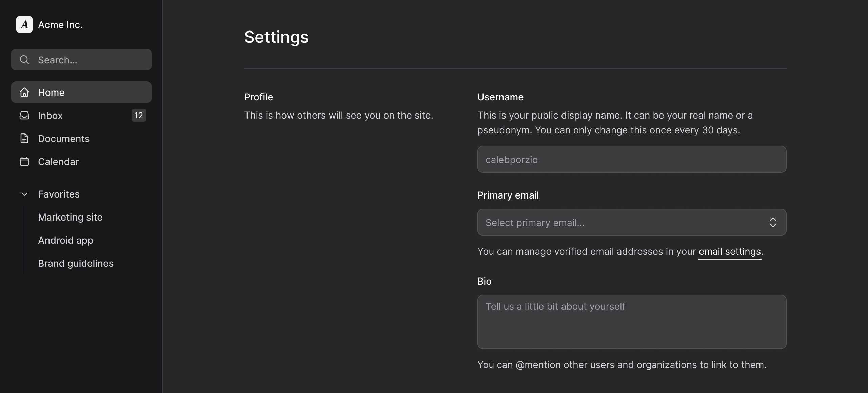Image resolution: width=868 pixels, height=393 pixels.
Task: Open the Marketing site favorite
Action: [70, 217]
